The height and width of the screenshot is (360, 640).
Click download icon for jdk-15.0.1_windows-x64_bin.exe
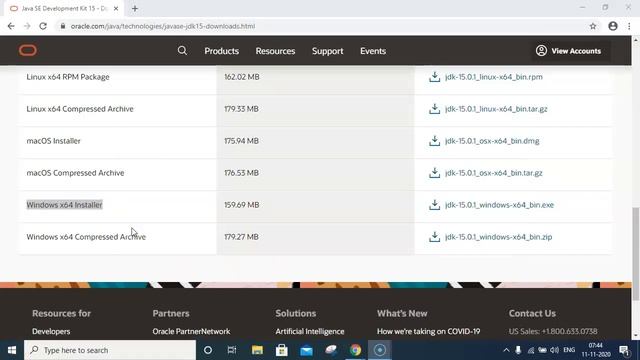coord(434,204)
